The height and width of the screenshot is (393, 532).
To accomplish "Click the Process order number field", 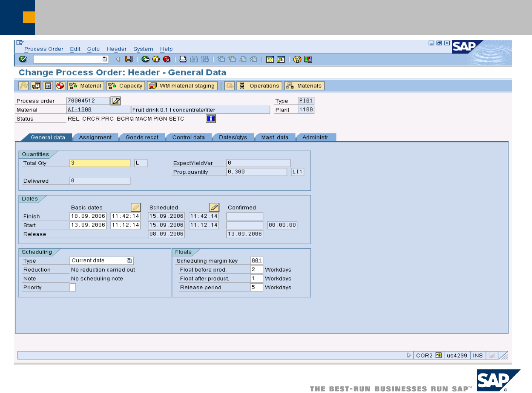I will [x=88, y=101].
